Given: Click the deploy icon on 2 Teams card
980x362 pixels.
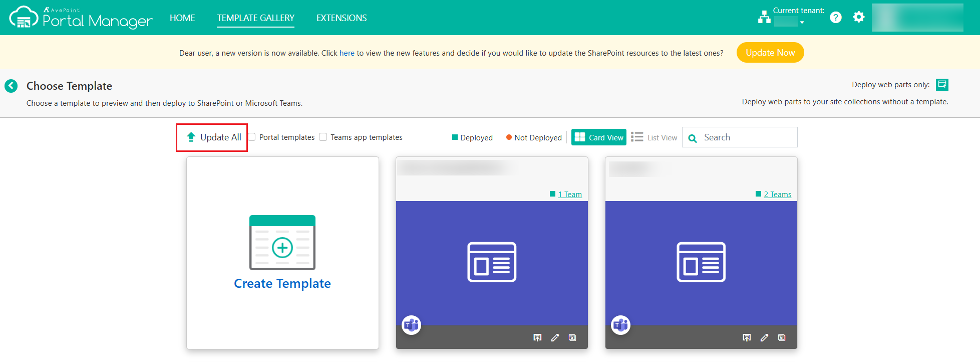Looking at the screenshot, I should (x=747, y=338).
